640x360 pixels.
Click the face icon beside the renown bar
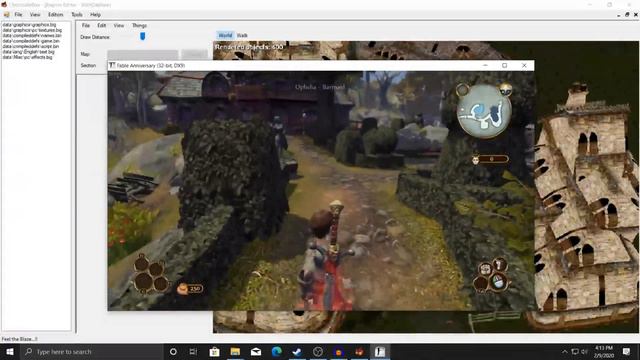tap(476, 160)
